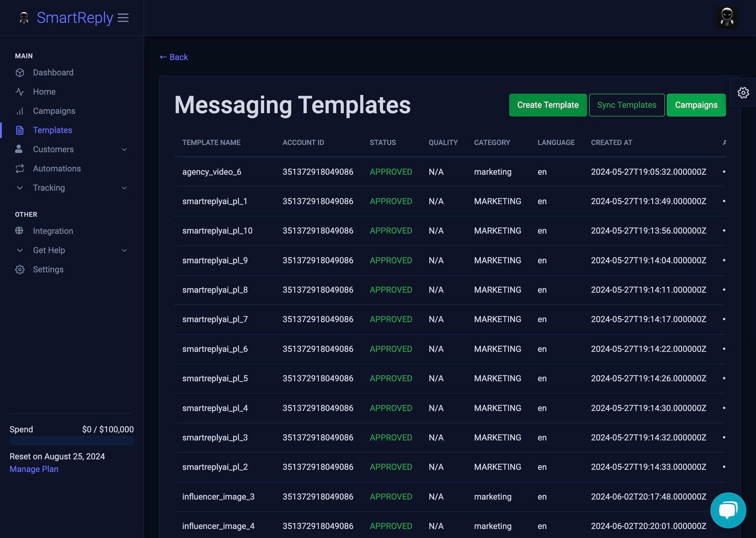The height and width of the screenshot is (538, 756).
Task: Expand the Customers submenu chevron
Action: pos(124,150)
